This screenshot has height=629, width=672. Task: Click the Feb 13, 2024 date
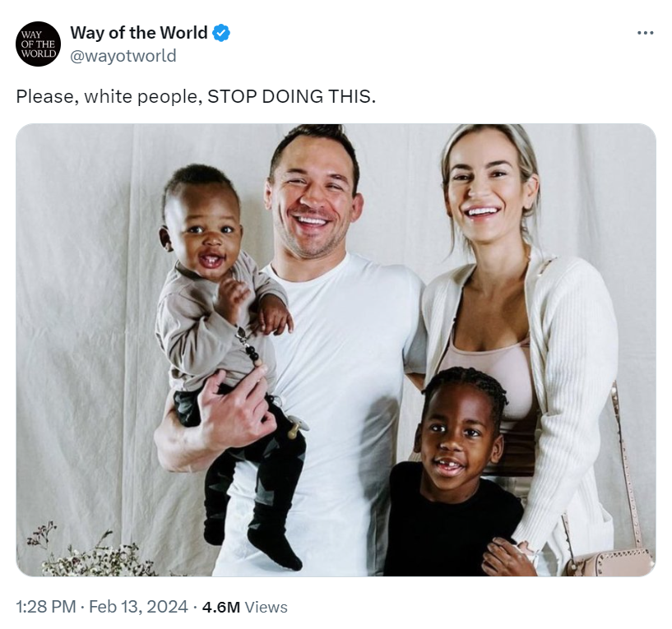(138, 607)
